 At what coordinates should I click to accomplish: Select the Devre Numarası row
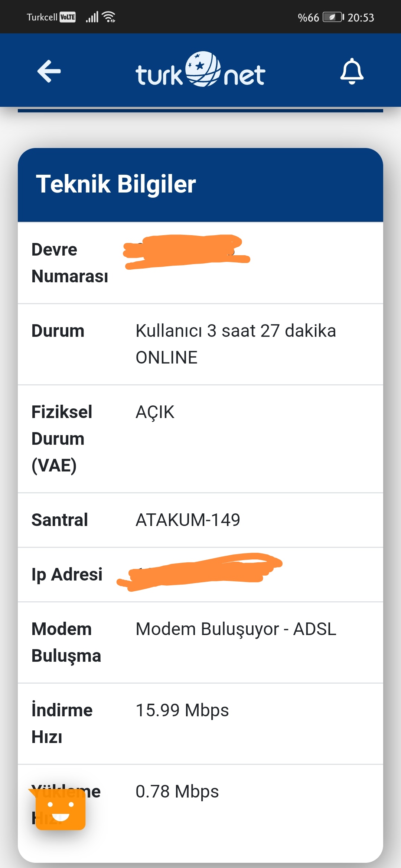pyautogui.click(x=200, y=263)
